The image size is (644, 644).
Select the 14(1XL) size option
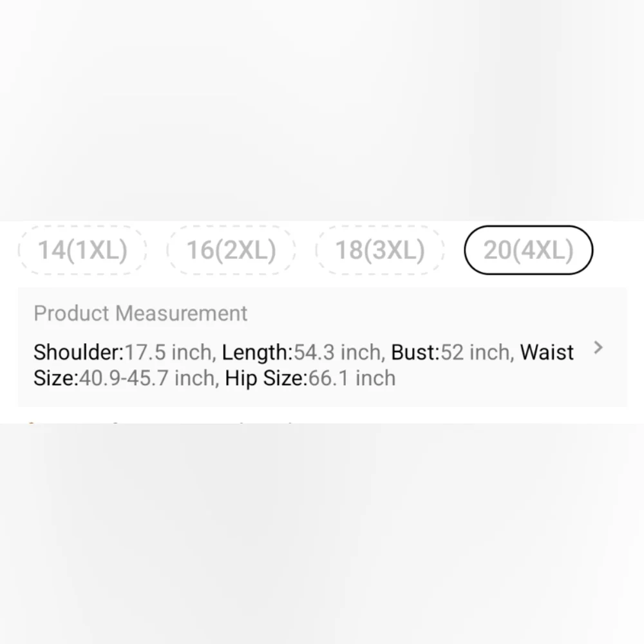pyautogui.click(x=82, y=250)
